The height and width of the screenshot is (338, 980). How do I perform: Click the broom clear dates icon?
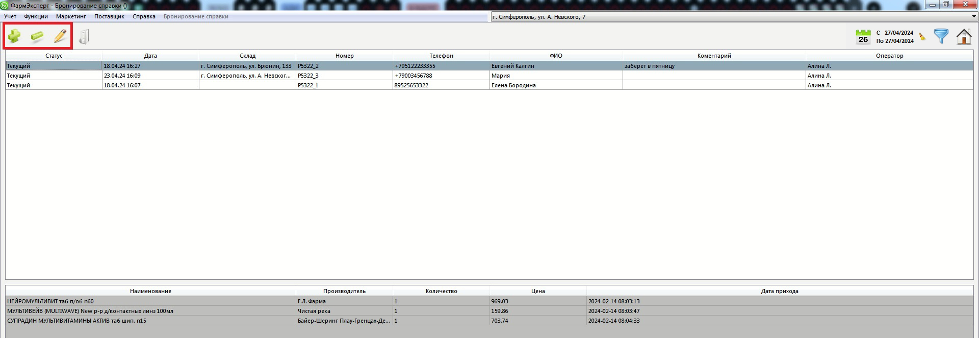(x=922, y=37)
